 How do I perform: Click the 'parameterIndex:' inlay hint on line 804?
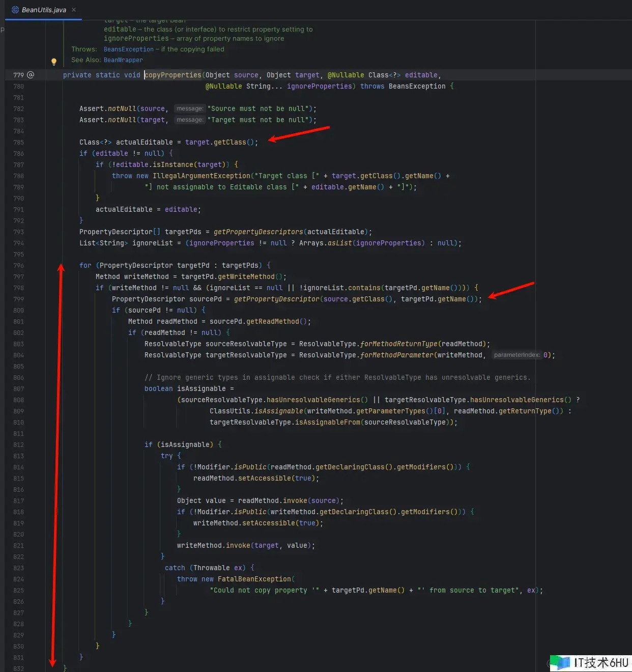click(x=516, y=355)
